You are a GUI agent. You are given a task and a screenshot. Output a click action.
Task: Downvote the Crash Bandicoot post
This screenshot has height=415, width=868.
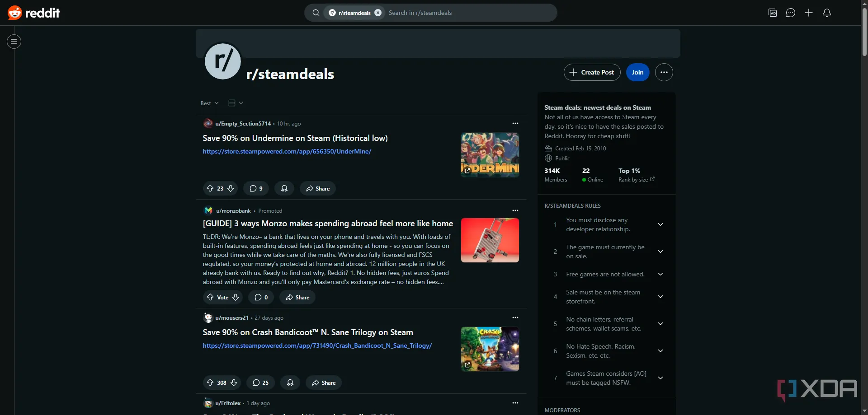234,382
